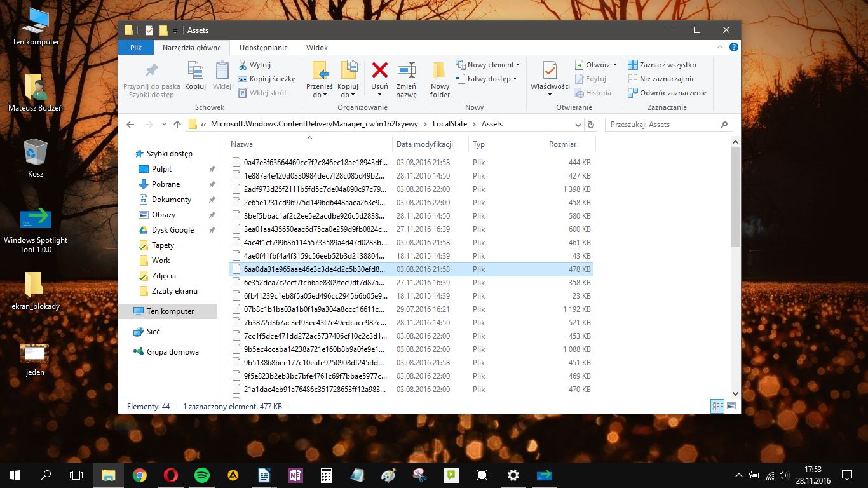This screenshot has height=488, width=868.
Task: Open the Widok ribbon tab
Action: (317, 48)
